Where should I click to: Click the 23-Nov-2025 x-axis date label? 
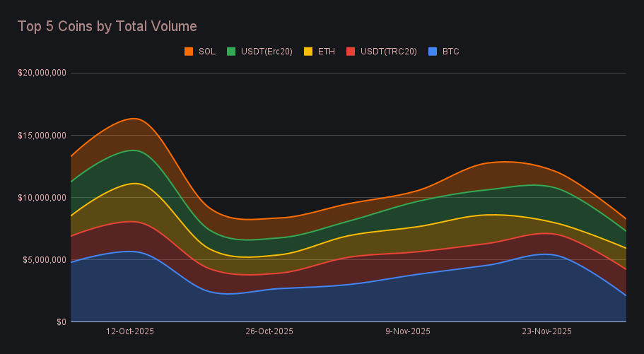pyautogui.click(x=547, y=331)
